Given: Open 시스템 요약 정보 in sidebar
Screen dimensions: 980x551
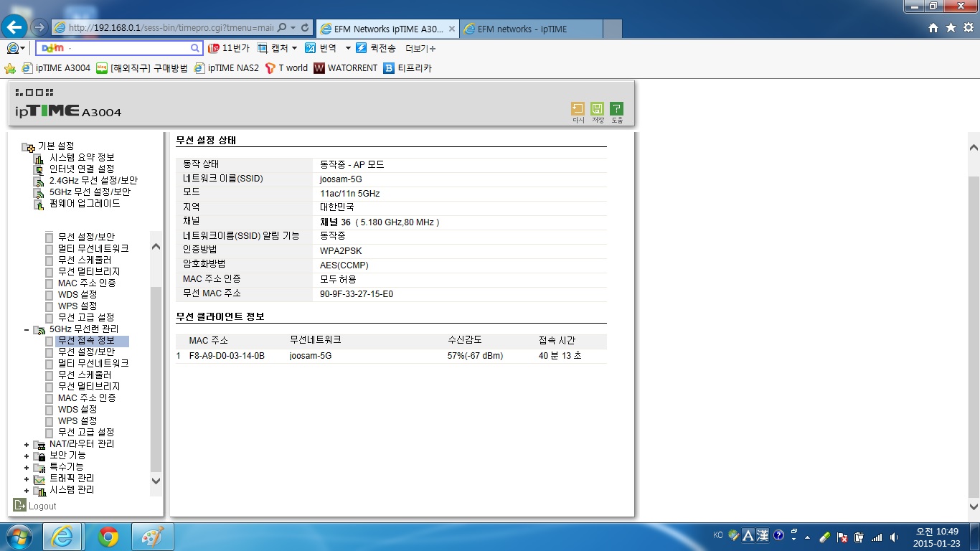Looking at the screenshot, I should click(x=82, y=157).
